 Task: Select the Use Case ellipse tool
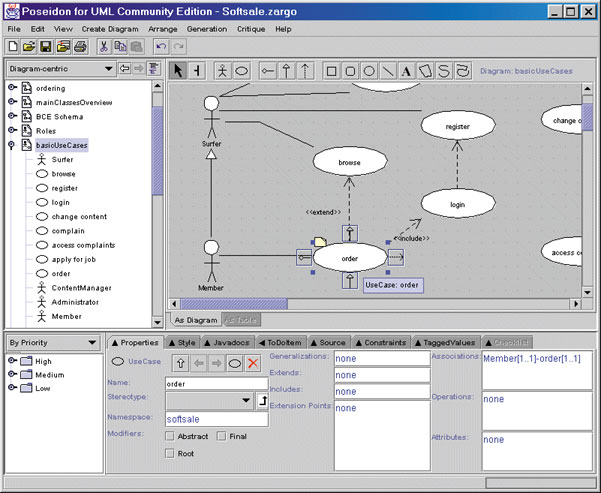(241, 71)
